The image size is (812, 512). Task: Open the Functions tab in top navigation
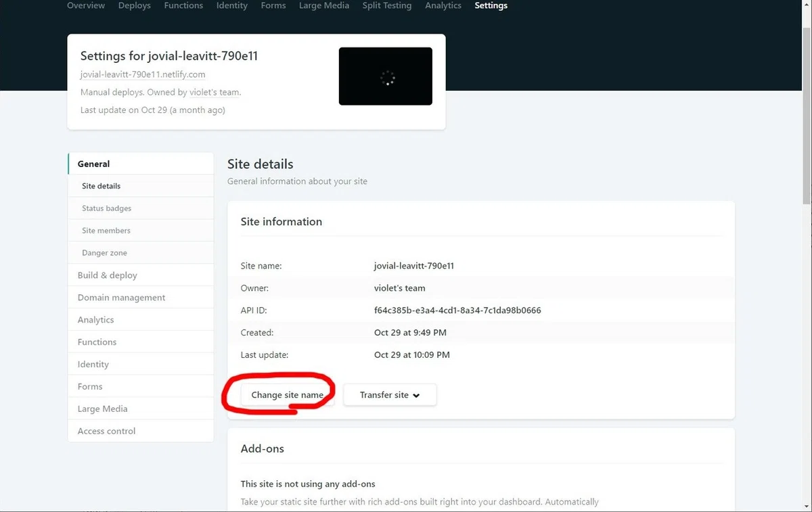pyautogui.click(x=183, y=5)
